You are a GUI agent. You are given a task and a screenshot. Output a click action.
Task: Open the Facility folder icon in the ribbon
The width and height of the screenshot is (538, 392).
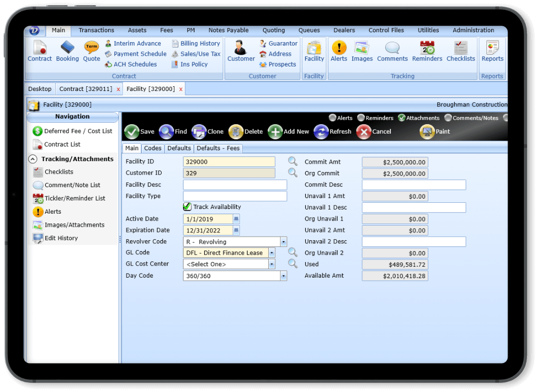point(314,49)
